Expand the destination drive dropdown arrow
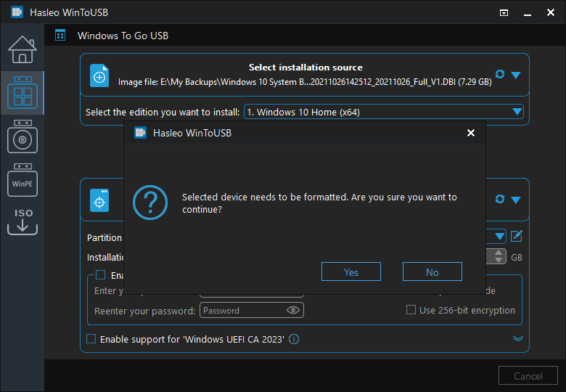The width and height of the screenshot is (566, 392). [516, 200]
